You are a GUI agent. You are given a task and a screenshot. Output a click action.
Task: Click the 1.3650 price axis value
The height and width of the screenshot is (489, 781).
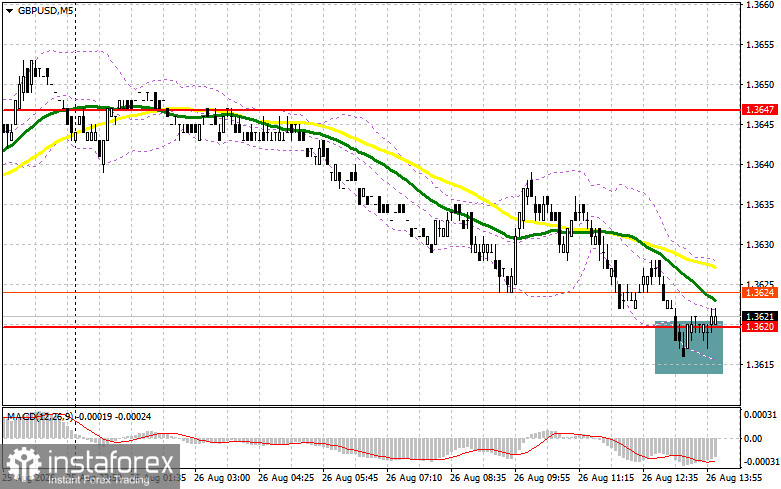(x=760, y=84)
